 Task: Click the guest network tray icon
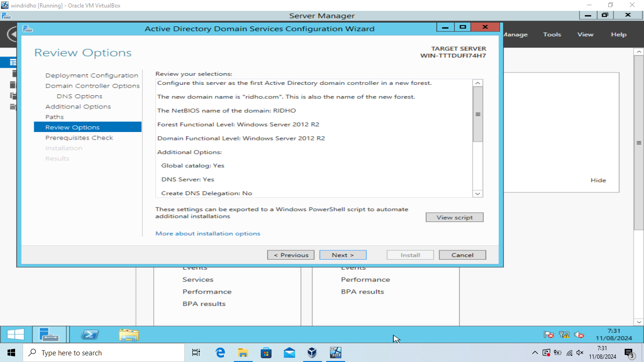pos(564,335)
